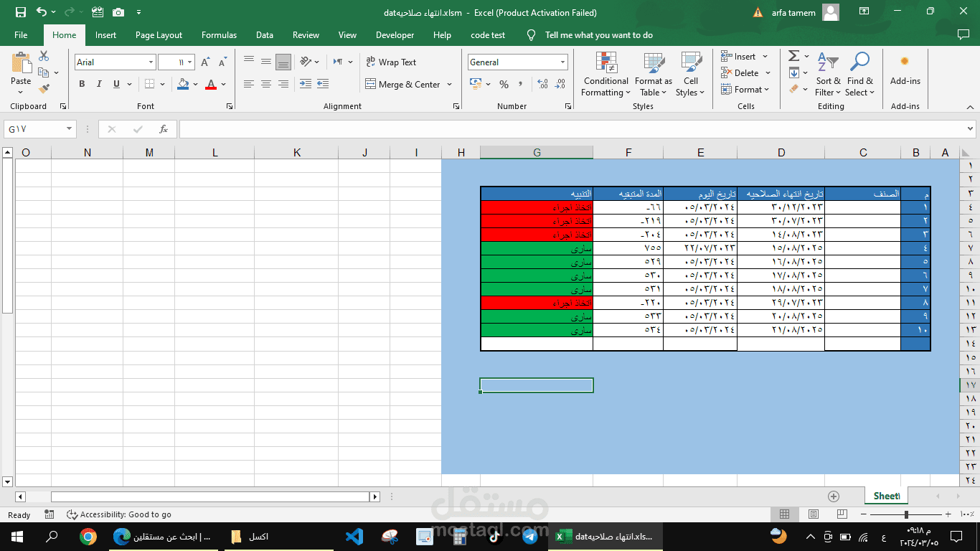Click the Find & Select magnifier icon
The height and width of the screenshot is (551, 980).
[x=859, y=62]
